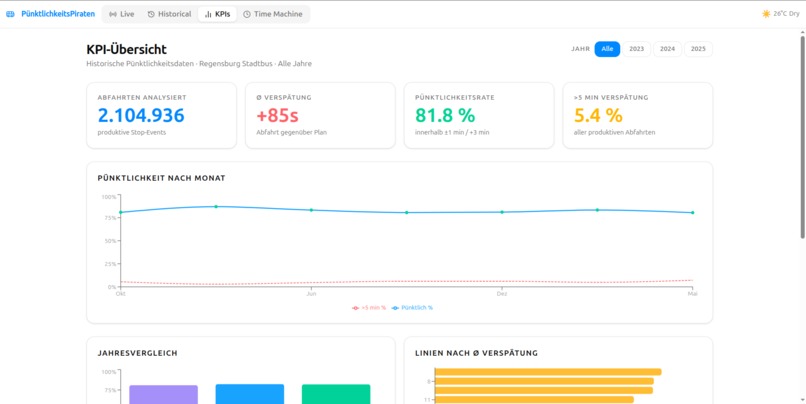Switch to the Live tab
The height and width of the screenshot is (404, 806).
pos(122,14)
